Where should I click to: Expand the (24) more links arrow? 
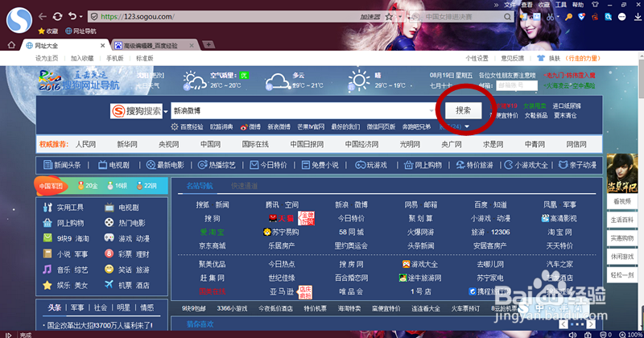tap(467, 127)
